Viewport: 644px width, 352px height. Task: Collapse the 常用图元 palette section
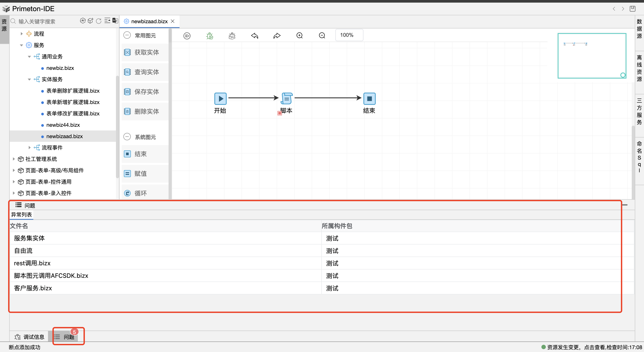tap(127, 35)
